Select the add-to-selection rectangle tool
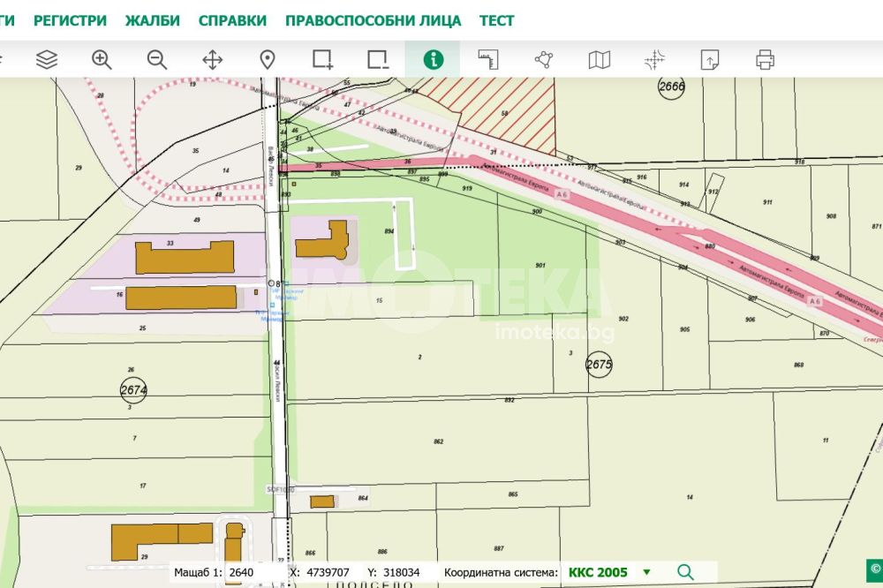Screen dimensions: 883x588 coord(322,59)
